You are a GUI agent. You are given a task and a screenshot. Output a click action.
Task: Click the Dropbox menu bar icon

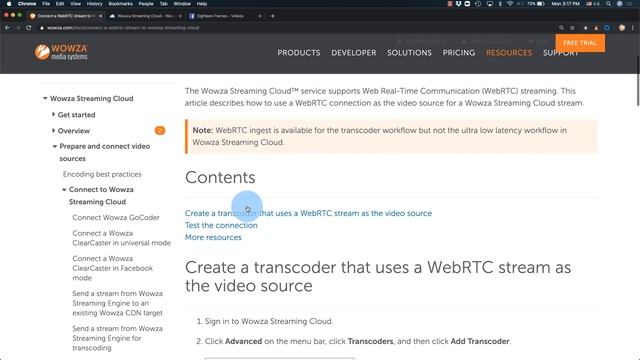click(458, 4)
